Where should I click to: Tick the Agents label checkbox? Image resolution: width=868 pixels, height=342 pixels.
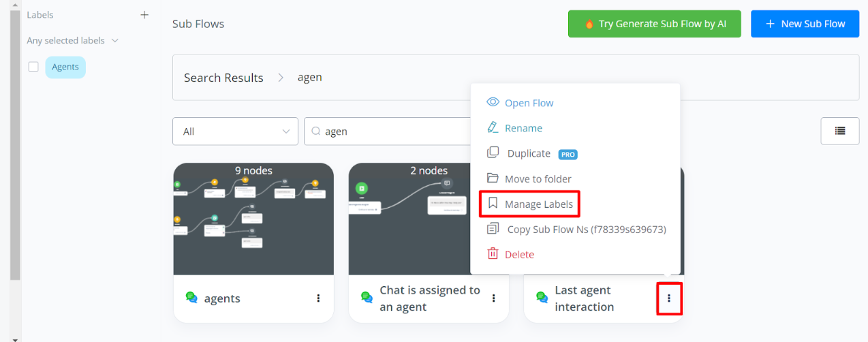pyautogui.click(x=33, y=67)
